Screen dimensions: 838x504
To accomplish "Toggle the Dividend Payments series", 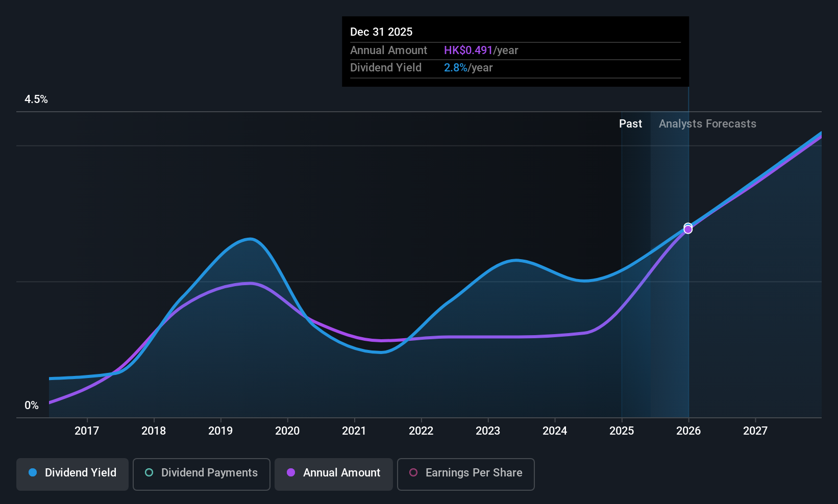I will click(202, 474).
